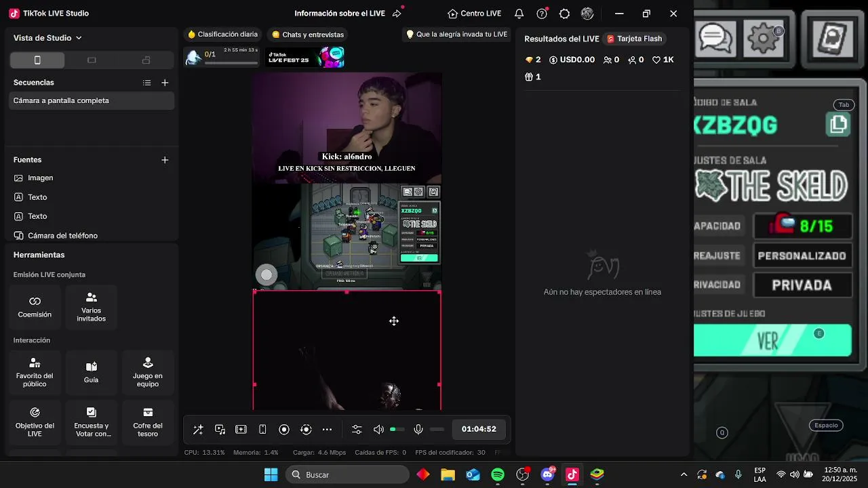
Task: Select portrait phone layout mode
Action: [37, 60]
